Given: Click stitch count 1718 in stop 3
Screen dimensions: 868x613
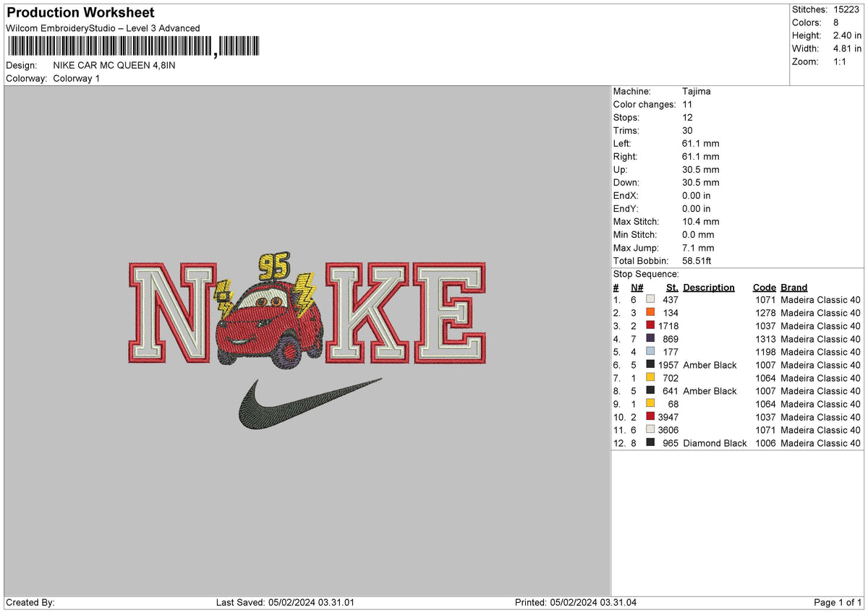Looking at the screenshot, I should tap(668, 326).
